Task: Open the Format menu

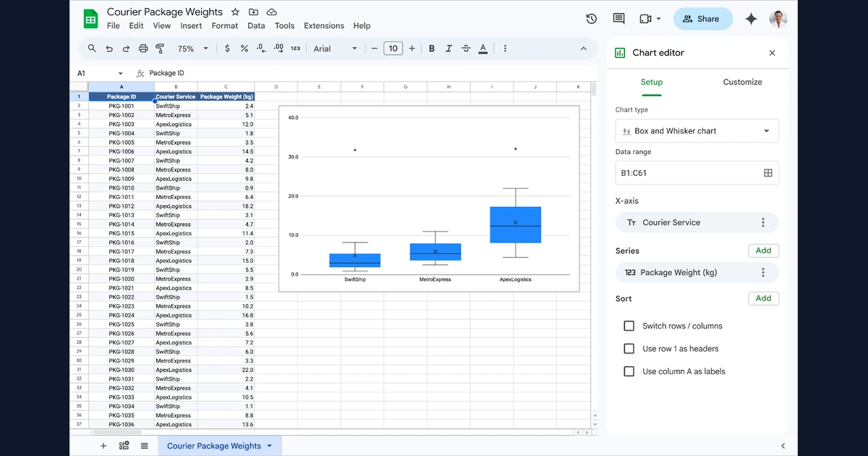Action: coord(225,25)
